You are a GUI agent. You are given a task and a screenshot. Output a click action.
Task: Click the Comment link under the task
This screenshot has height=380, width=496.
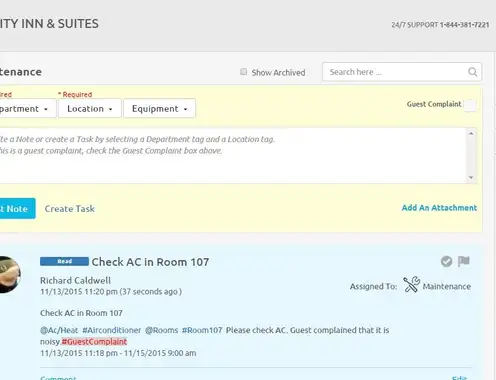[58, 378]
